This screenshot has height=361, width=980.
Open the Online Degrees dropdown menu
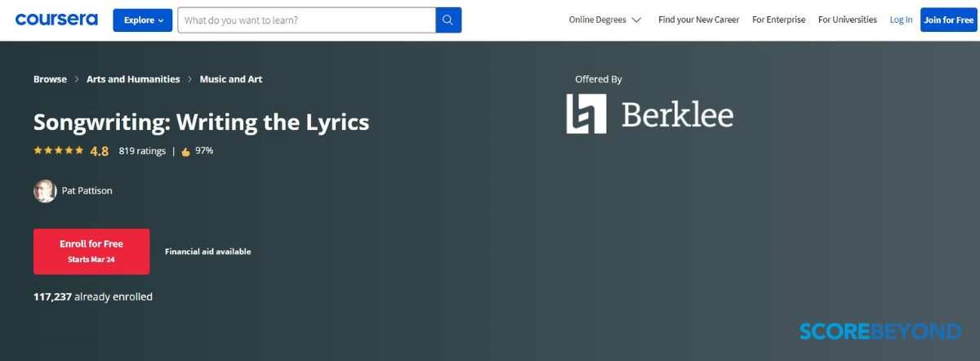click(604, 20)
